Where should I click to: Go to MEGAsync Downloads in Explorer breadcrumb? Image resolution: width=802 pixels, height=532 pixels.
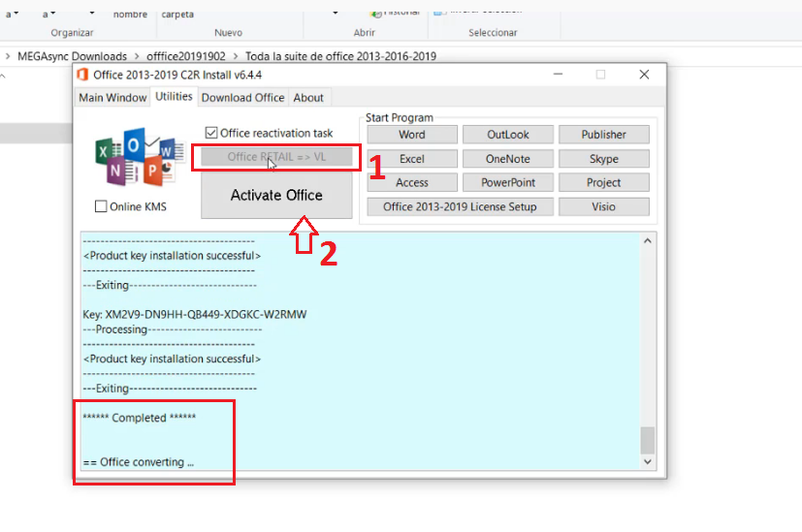point(72,56)
